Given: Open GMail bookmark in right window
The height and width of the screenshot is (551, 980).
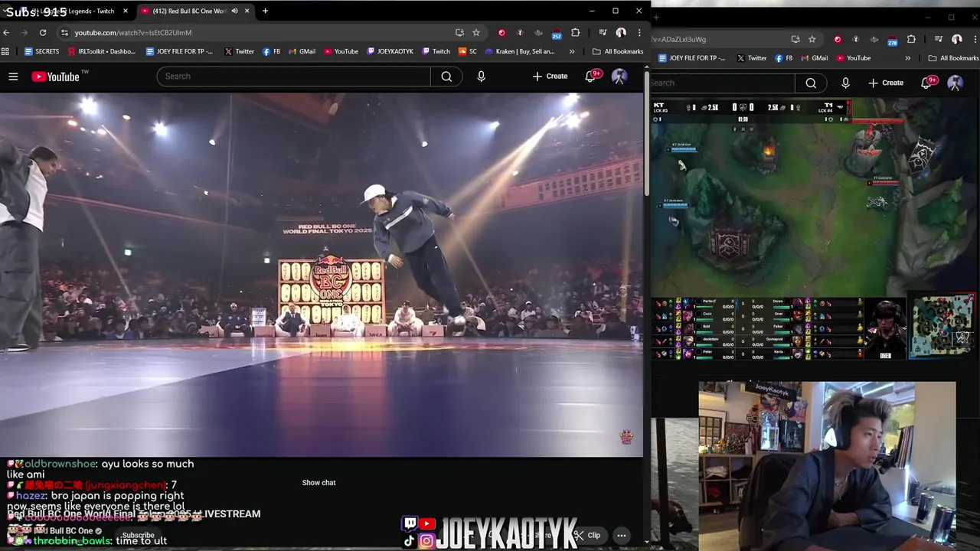Looking at the screenshot, I should point(814,57).
